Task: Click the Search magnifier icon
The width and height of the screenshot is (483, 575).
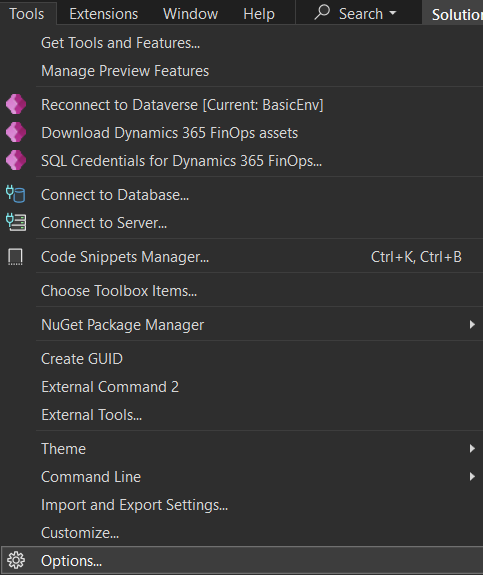Action: tap(322, 12)
